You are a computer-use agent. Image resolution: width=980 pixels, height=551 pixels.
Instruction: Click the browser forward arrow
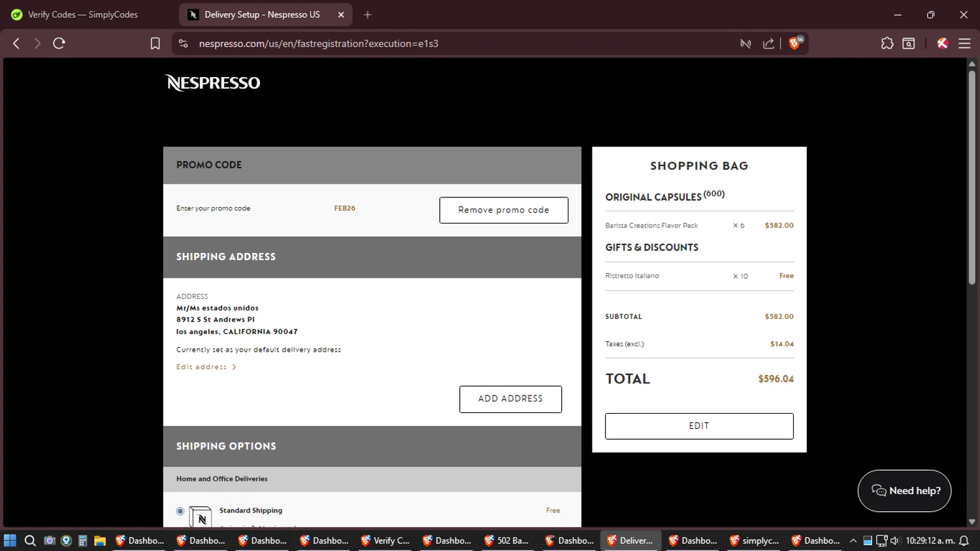(x=37, y=43)
